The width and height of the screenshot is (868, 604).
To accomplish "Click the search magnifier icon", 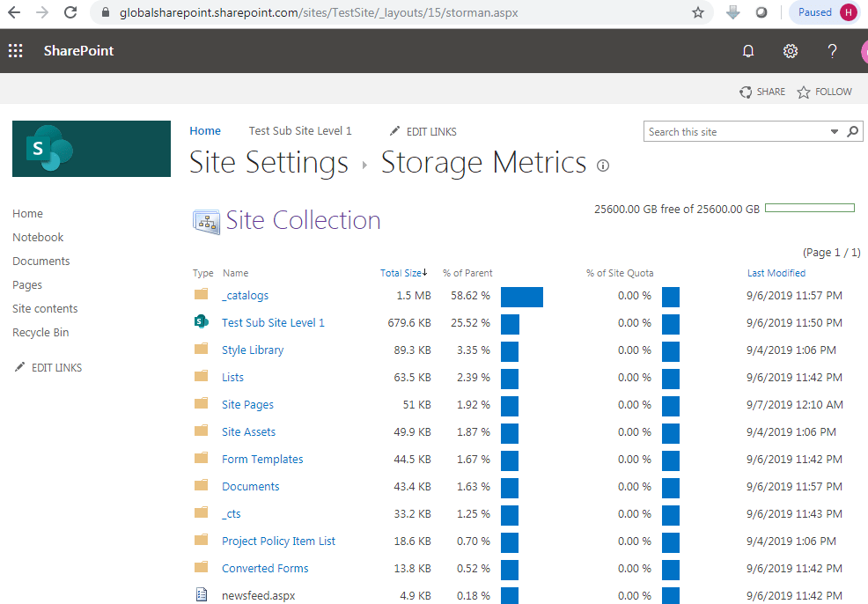I will click(852, 132).
